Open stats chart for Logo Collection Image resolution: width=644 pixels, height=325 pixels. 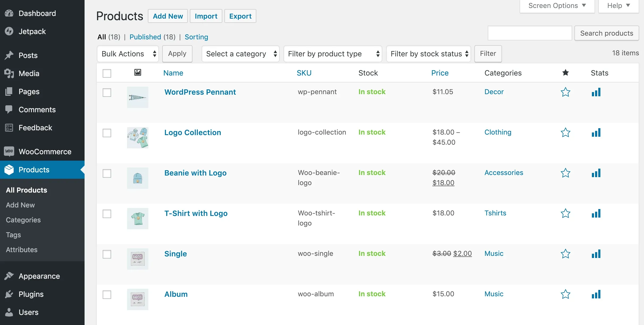click(596, 132)
